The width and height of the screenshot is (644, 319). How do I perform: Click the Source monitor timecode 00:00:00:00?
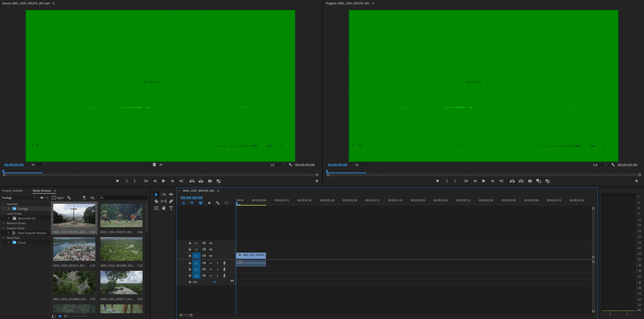coord(14,165)
